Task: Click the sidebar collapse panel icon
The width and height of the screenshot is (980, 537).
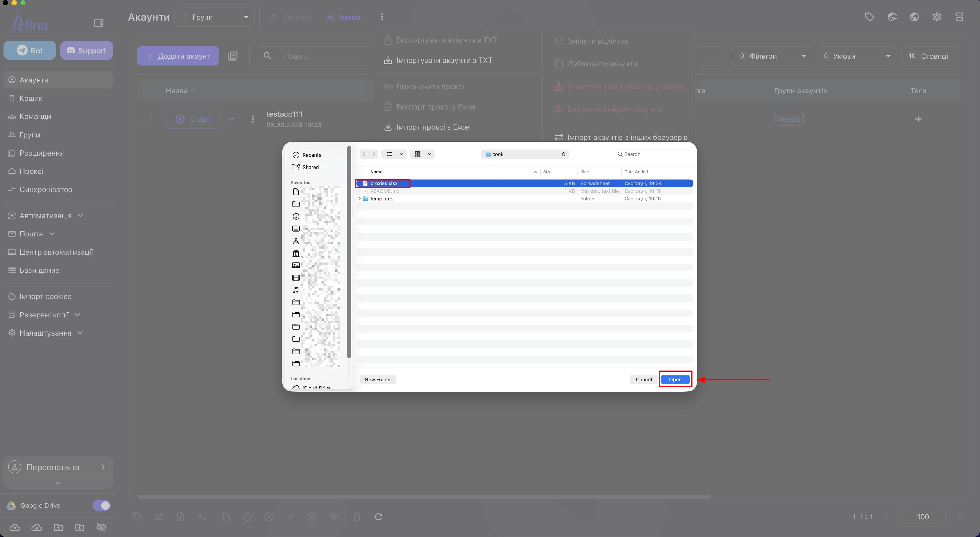Action: pyautogui.click(x=99, y=23)
